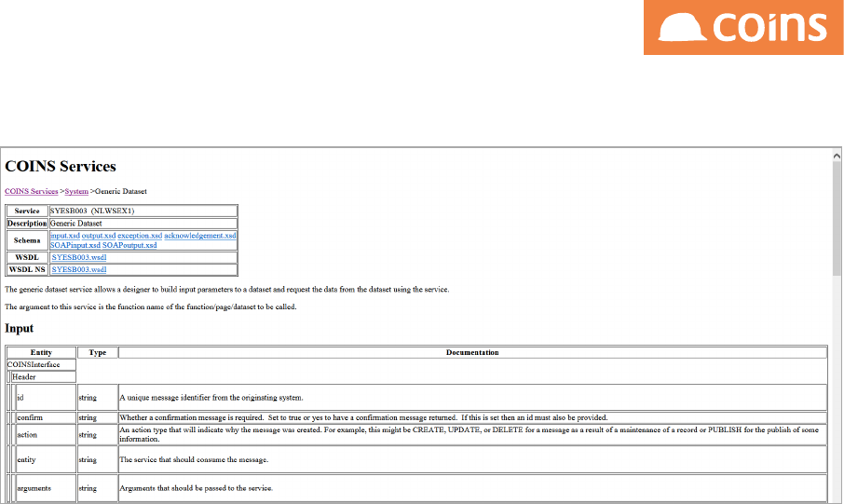Viewport: 844px width, 504px height.
Task: Select the Input section heading
Action: pyautogui.click(x=19, y=328)
